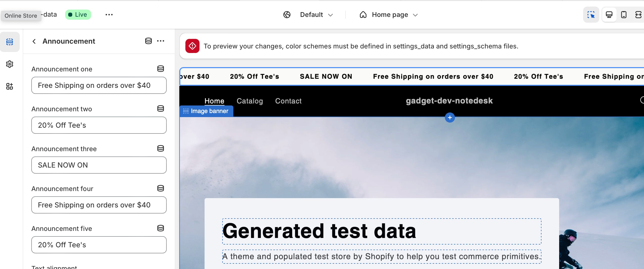Click dynamic source icon beside Announcement five
Screen dimensions: 644x269
point(160,228)
